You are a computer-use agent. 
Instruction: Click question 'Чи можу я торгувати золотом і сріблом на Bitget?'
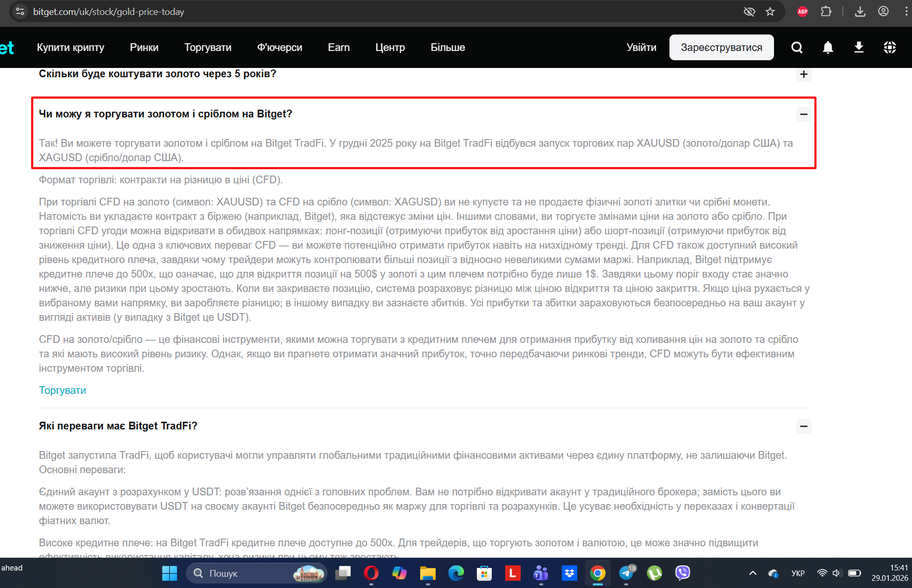point(166,114)
